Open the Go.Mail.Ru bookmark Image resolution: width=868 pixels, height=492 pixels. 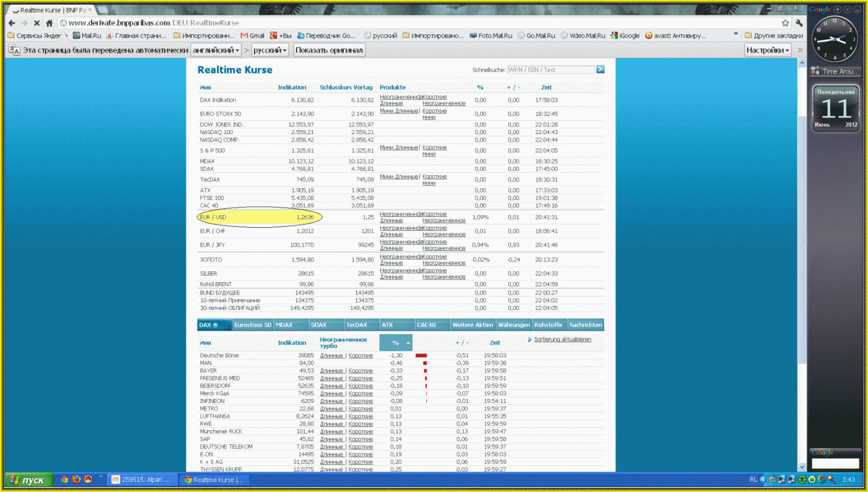(x=536, y=36)
